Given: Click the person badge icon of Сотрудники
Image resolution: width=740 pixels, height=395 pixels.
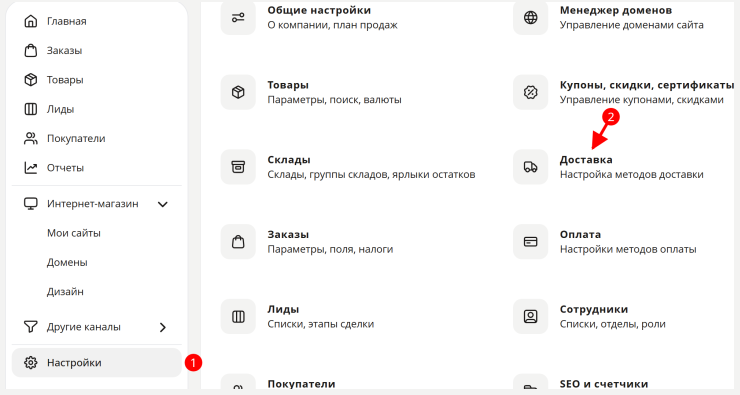Looking at the screenshot, I should (x=530, y=316).
